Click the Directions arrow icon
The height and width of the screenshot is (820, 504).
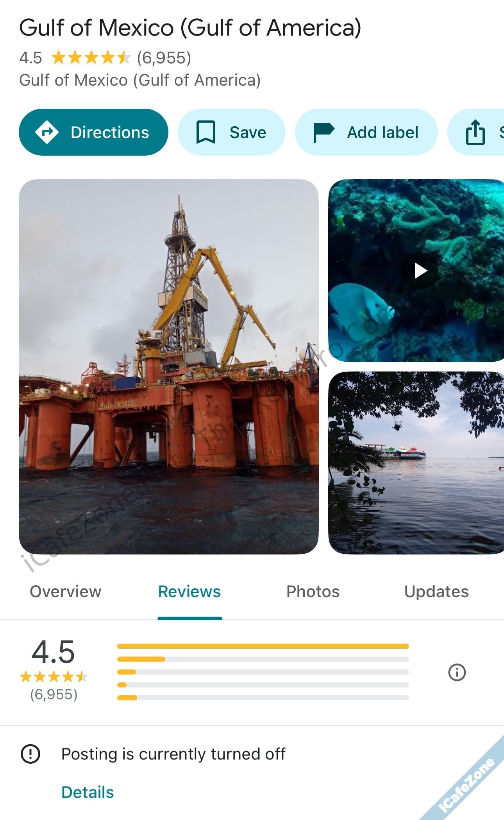click(47, 133)
